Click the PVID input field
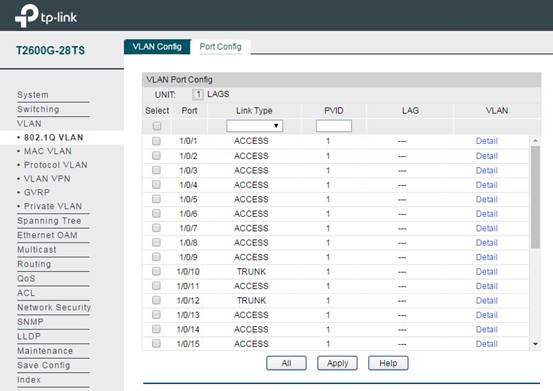This screenshot has height=391, width=553. point(334,126)
